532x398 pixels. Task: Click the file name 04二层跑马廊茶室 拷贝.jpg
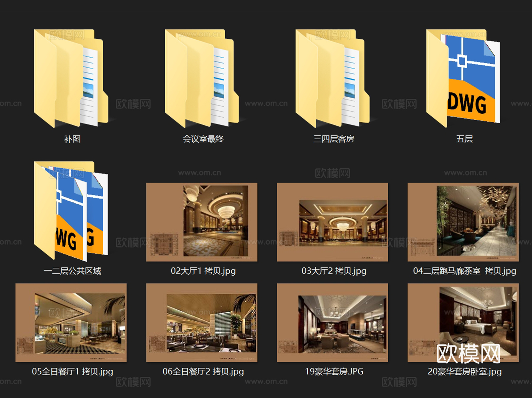tap(464, 271)
